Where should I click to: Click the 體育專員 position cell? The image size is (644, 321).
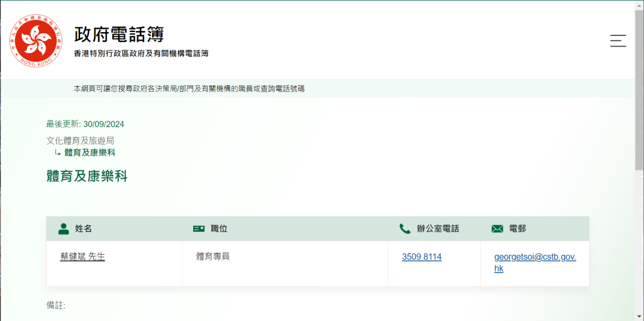tap(213, 257)
